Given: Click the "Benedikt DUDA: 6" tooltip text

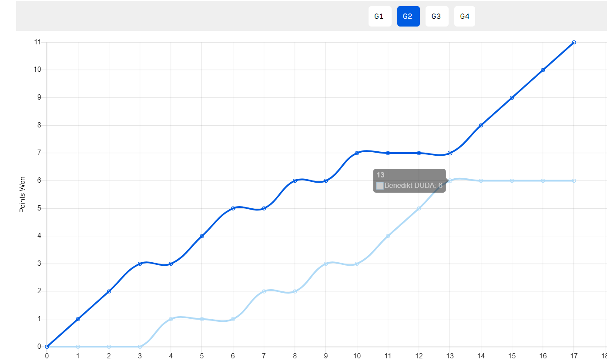Looking at the screenshot, I should pyautogui.click(x=413, y=186).
